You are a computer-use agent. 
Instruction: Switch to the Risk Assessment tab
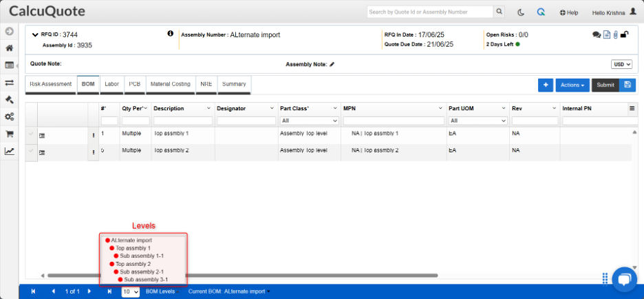51,84
